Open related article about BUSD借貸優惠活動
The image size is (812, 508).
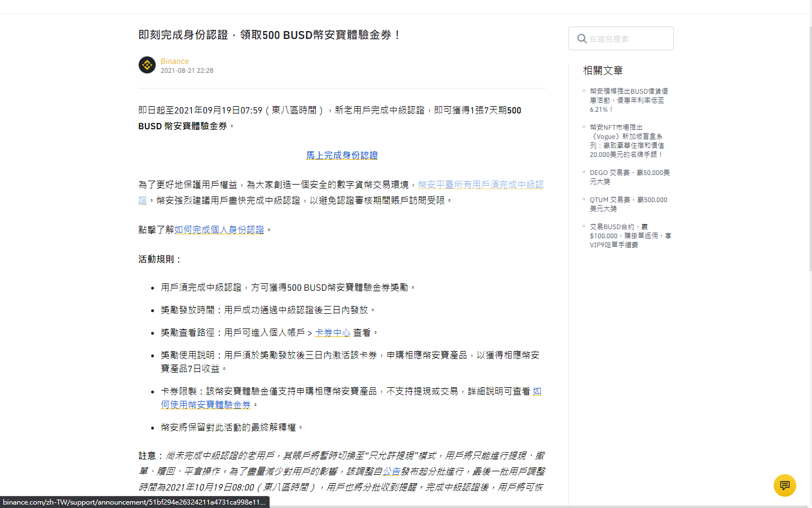click(629, 100)
